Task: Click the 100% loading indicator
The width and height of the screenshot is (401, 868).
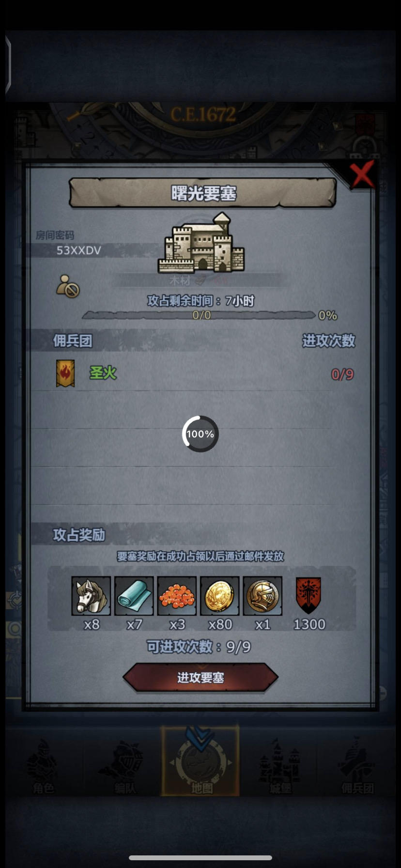Action: [200, 434]
